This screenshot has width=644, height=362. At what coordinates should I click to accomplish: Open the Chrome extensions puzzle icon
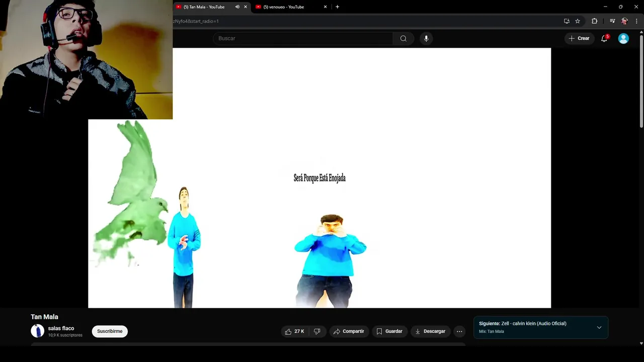coord(595,21)
